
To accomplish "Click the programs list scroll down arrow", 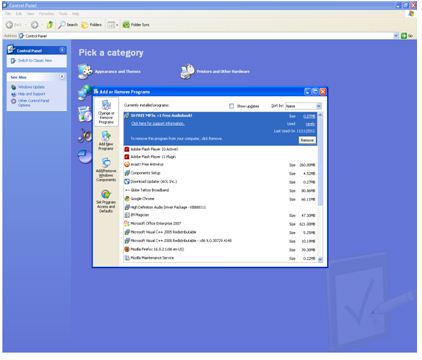I will point(320,259).
